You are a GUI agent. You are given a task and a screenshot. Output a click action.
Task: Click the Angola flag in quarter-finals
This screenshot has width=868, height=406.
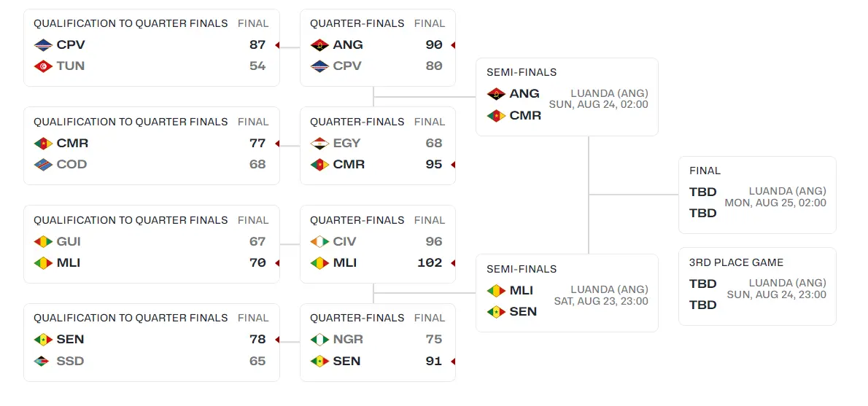pos(319,45)
